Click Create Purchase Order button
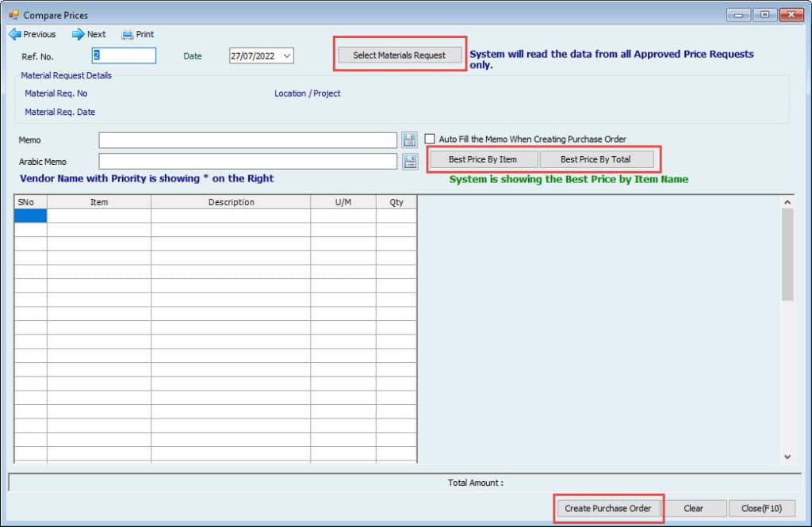The image size is (812, 527). (x=607, y=508)
